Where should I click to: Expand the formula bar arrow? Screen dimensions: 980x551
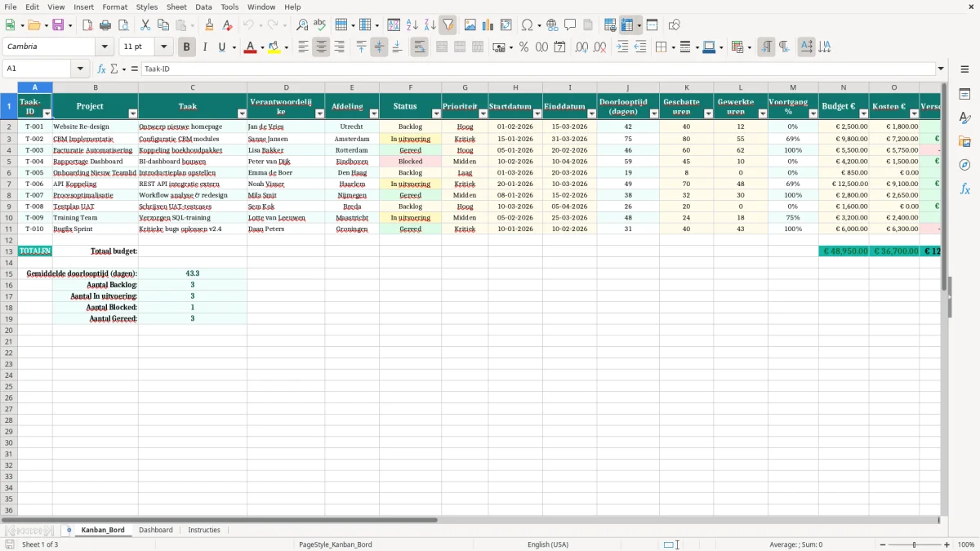941,69
